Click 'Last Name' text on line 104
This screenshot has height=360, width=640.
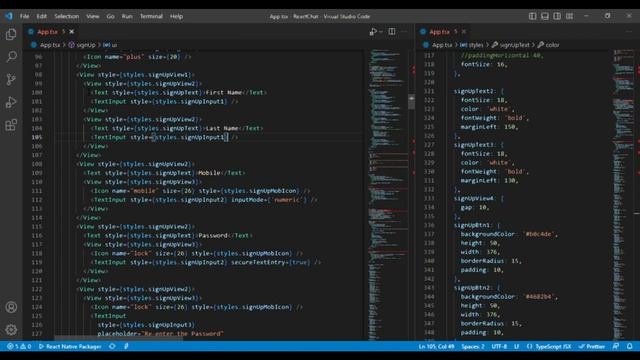point(222,128)
